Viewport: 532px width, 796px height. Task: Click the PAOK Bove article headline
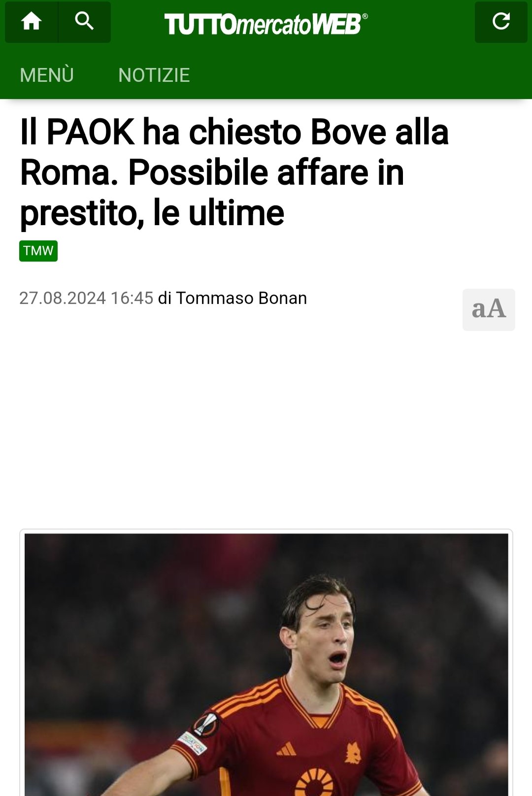[x=234, y=172]
